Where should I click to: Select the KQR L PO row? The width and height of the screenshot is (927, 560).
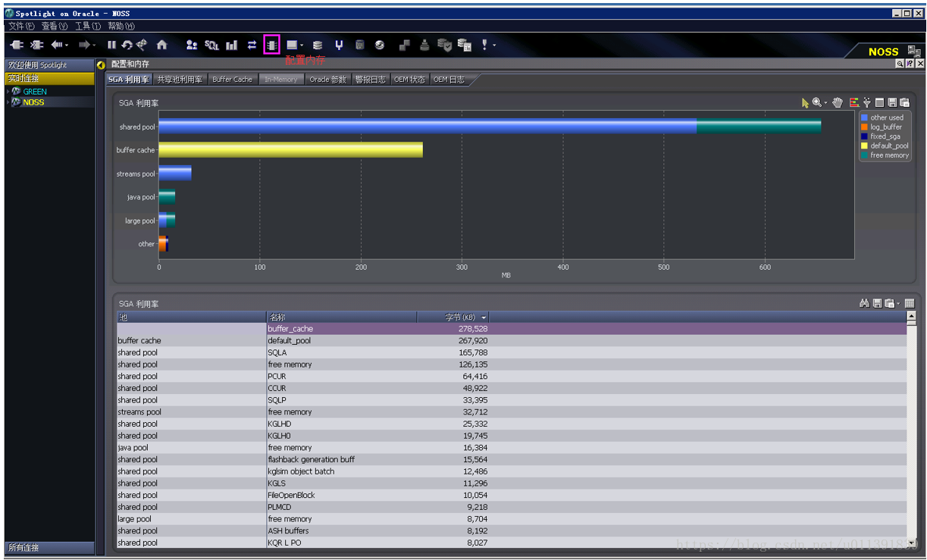[x=512, y=543]
